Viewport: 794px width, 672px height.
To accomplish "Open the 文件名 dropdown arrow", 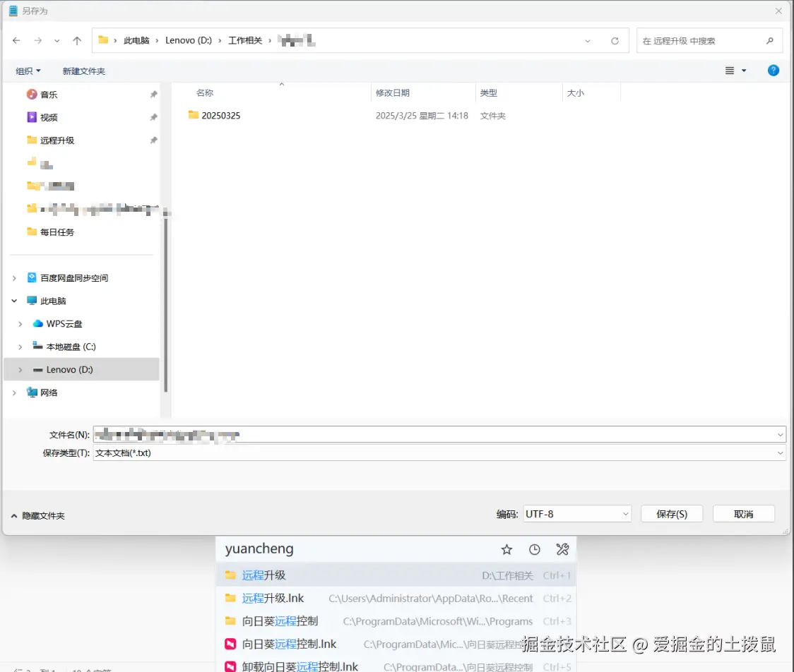I will [x=780, y=435].
